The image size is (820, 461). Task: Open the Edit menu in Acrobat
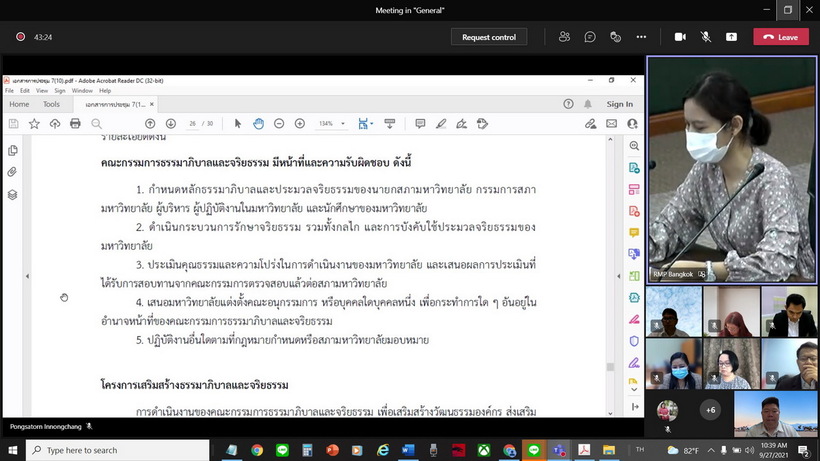pyautogui.click(x=25, y=90)
